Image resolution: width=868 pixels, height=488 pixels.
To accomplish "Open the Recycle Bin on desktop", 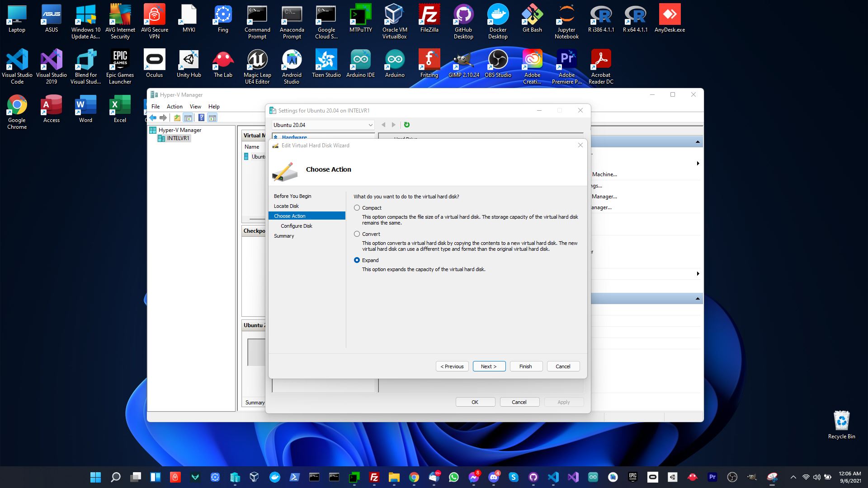I will [841, 424].
